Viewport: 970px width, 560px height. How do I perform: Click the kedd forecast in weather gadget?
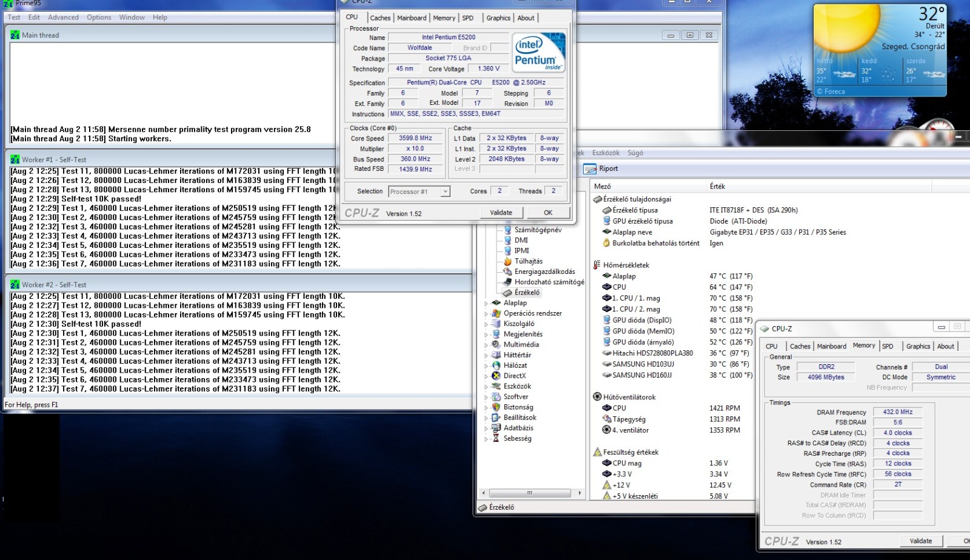(x=879, y=71)
